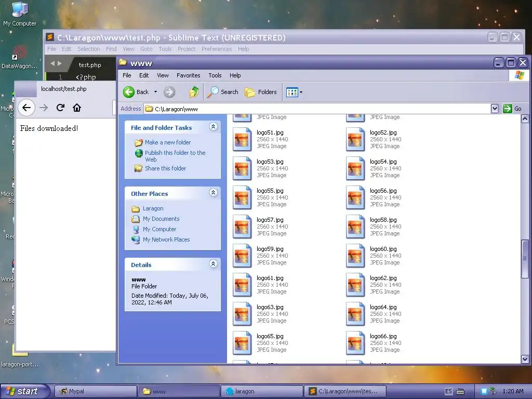Select the logo55.jpg file icon
This screenshot has width=532, height=399.
242,197
